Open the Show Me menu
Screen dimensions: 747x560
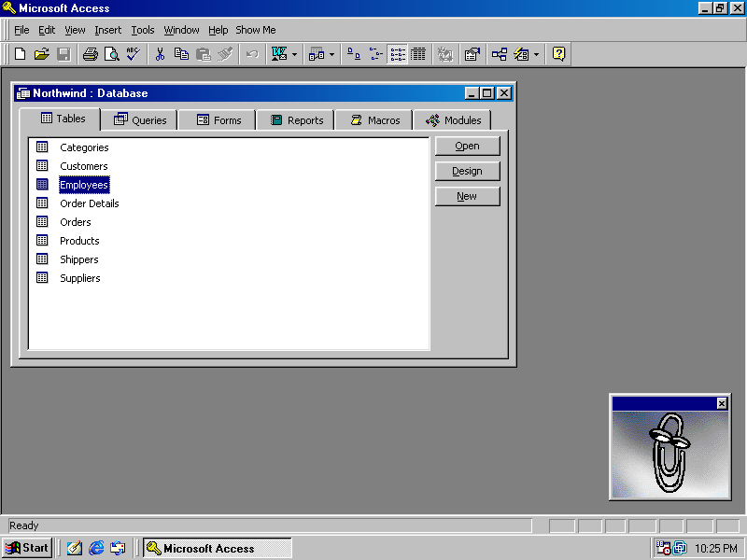click(256, 30)
